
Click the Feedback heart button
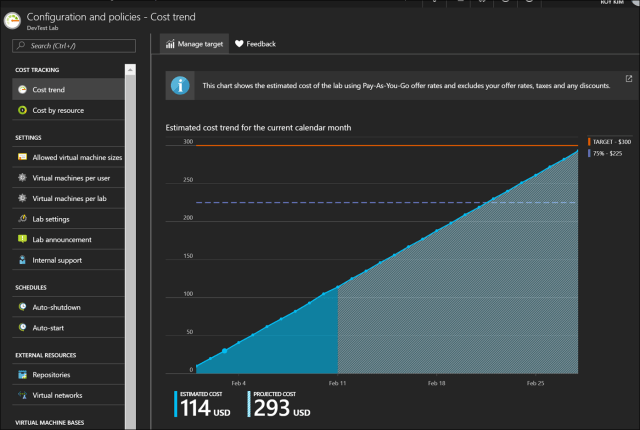pyautogui.click(x=255, y=45)
